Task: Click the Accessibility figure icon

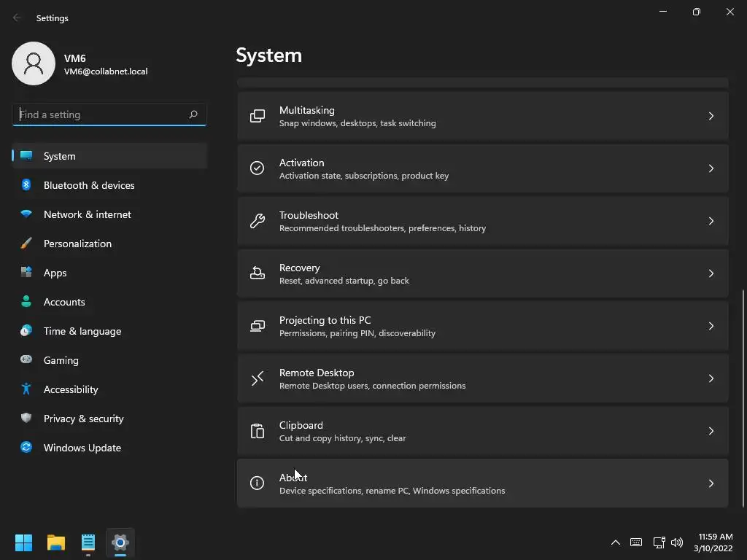Action: pos(26,389)
